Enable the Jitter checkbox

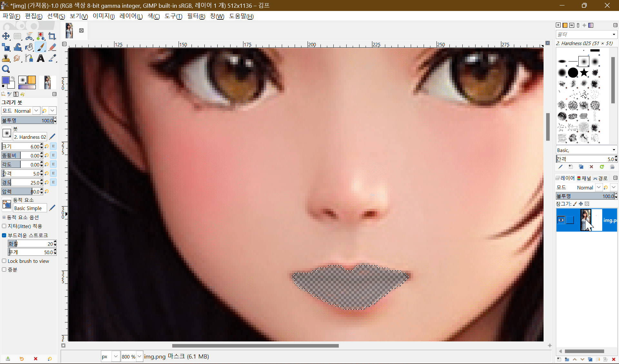pos(4,226)
